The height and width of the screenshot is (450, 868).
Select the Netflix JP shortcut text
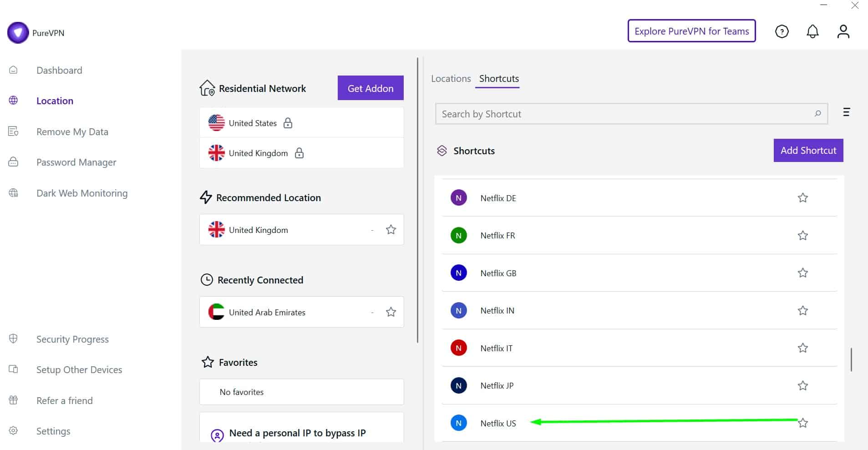pyautogui.click(x=497, y=386)
